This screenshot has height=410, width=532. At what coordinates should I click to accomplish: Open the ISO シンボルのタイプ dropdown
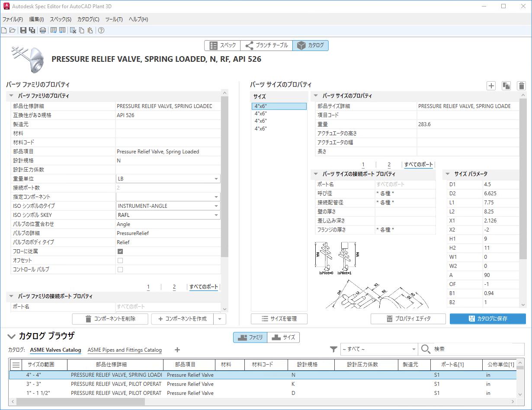168,206
